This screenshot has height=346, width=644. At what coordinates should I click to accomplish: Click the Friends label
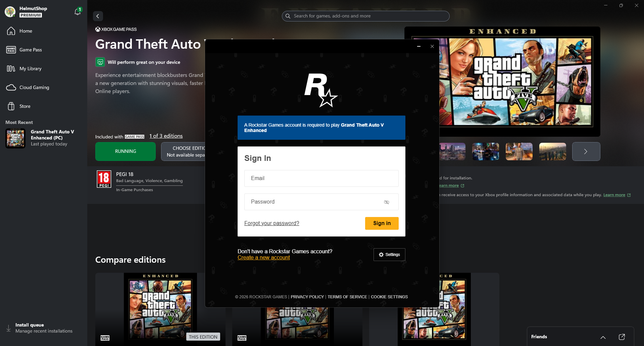tap(539, 337)
